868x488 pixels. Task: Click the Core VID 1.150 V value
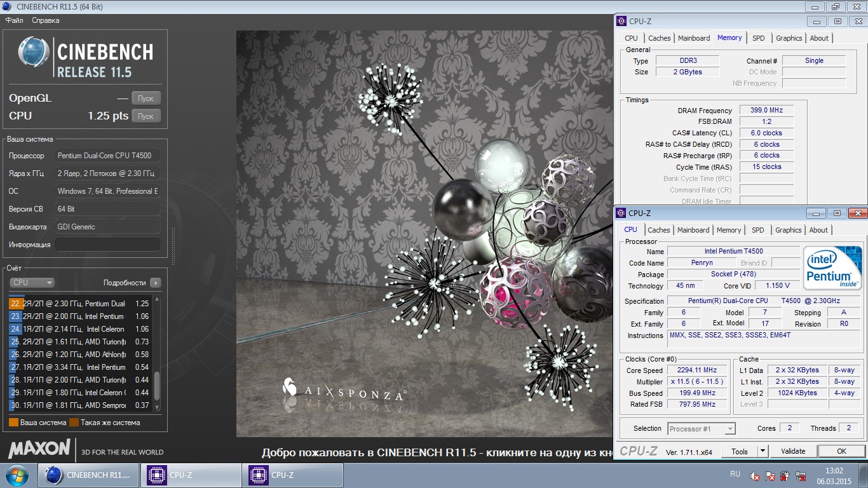tap(778, 286)
